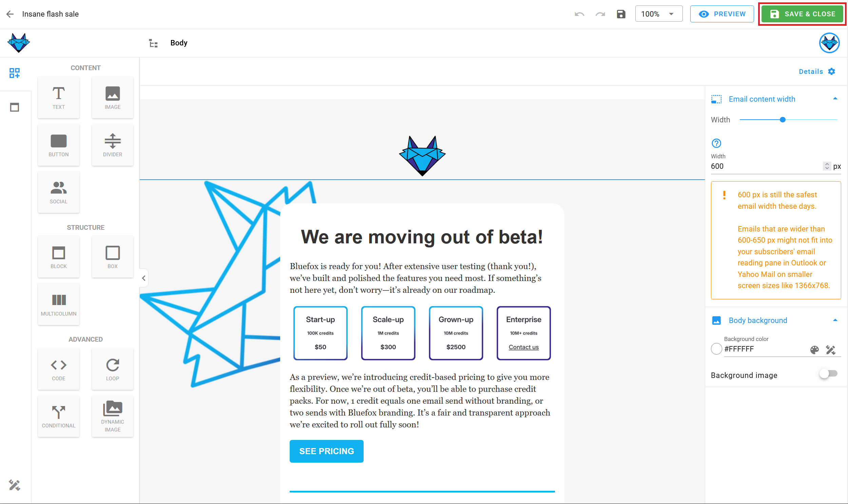The image size is (848, 504).
Task: Open the document tree navigator
Action: click(x=153, y=43)
